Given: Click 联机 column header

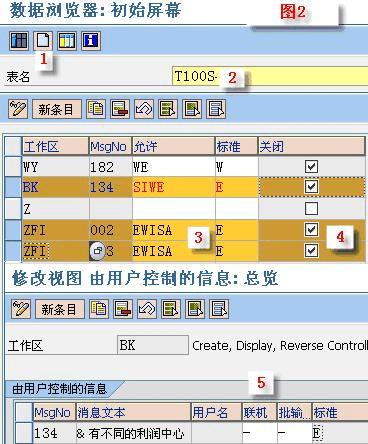Looking at the screenshot, I should (x=259, y=412).
